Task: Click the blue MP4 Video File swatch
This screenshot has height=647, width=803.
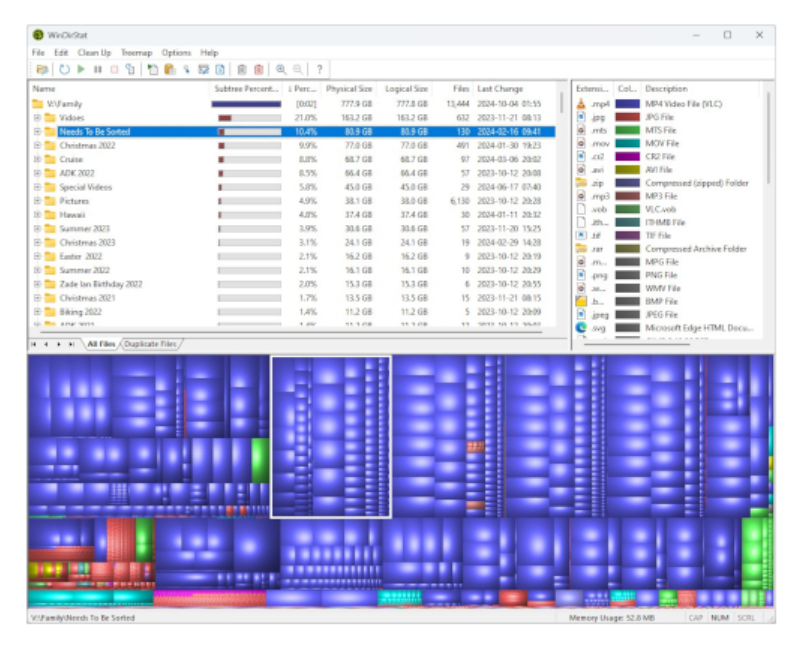Action: pos(627,104)
